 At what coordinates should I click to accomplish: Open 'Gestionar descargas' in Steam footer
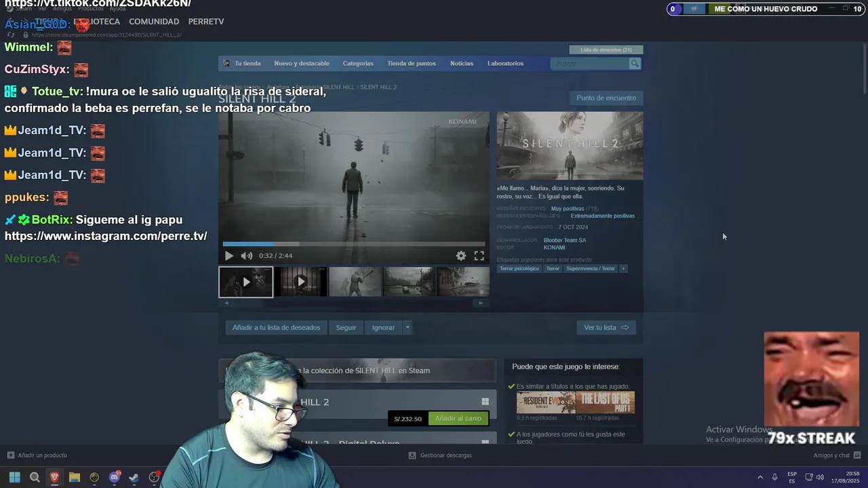(440, 455)
